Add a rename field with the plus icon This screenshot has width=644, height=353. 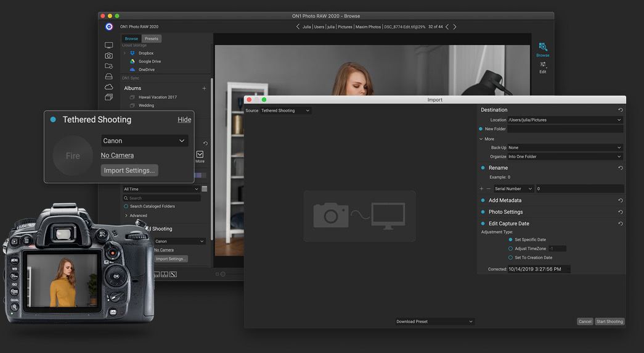pos(481,188)
